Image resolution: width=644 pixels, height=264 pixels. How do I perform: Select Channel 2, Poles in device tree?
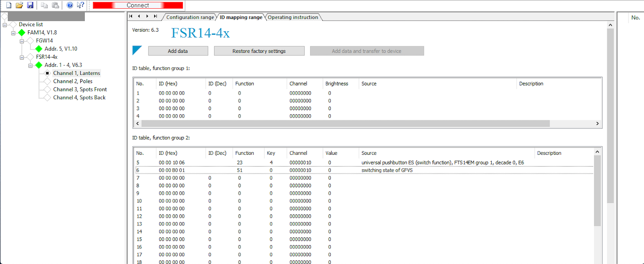pos(72,81)
